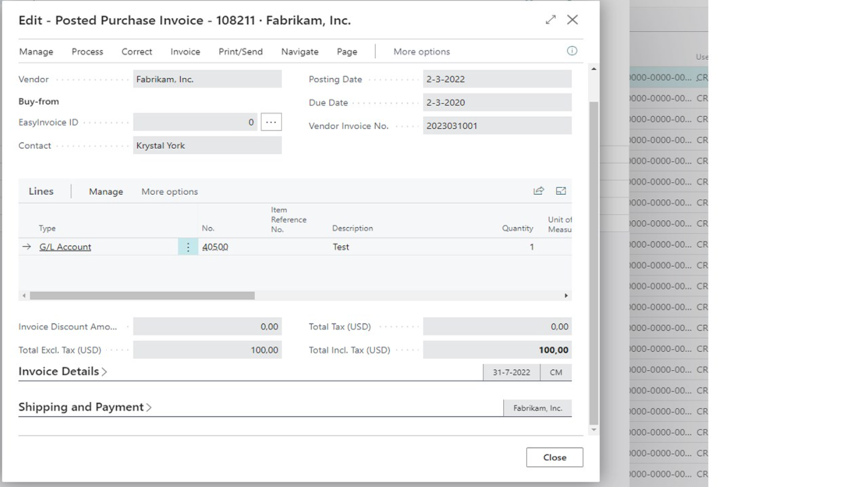This screenshot has width=868, height=487.
Task: Open the row options three-dot menu
Action: coord(188,247)
